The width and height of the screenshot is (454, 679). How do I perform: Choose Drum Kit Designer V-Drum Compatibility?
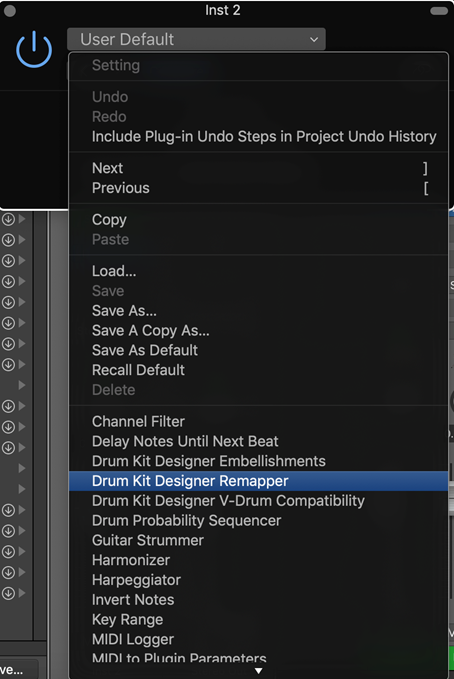[x=259, y=501]
